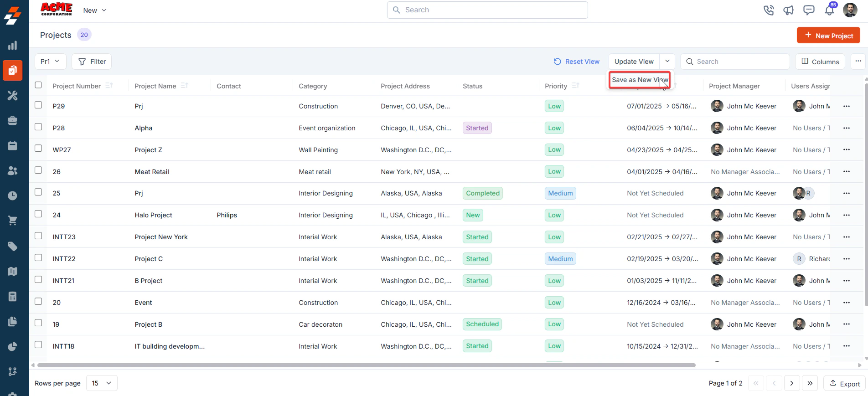Image resolution: width=868 pixels, height=396 pixels.
Task: Open the Projects clipboard sidebar icon
Action: 13,71
